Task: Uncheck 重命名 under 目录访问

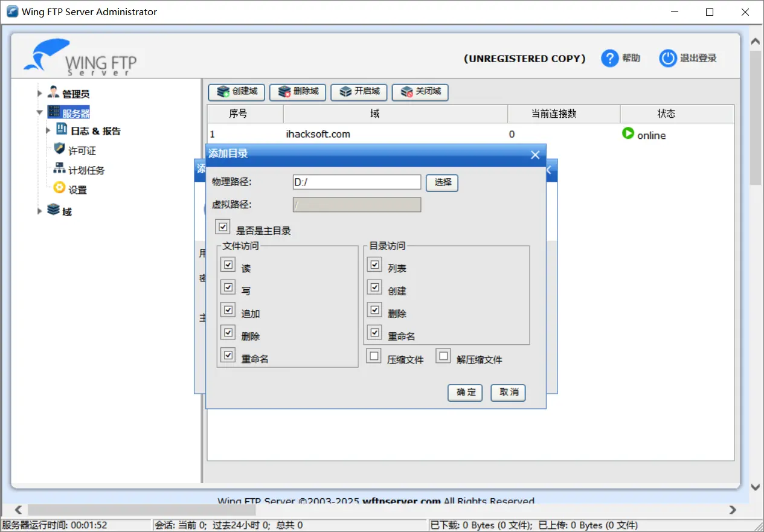Action: (375, 333)
